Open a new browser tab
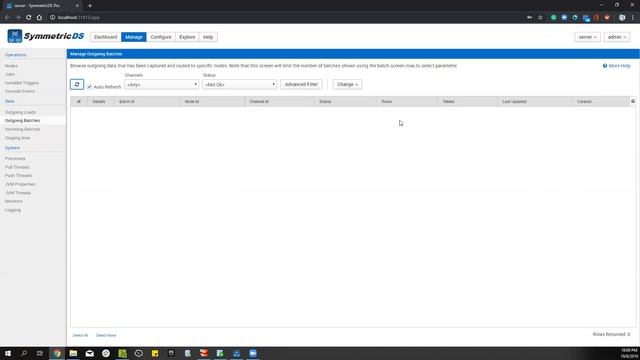Image resolution: width=640 pixels, height=360 pixels. pyautogui.click(x=90, y=6)
